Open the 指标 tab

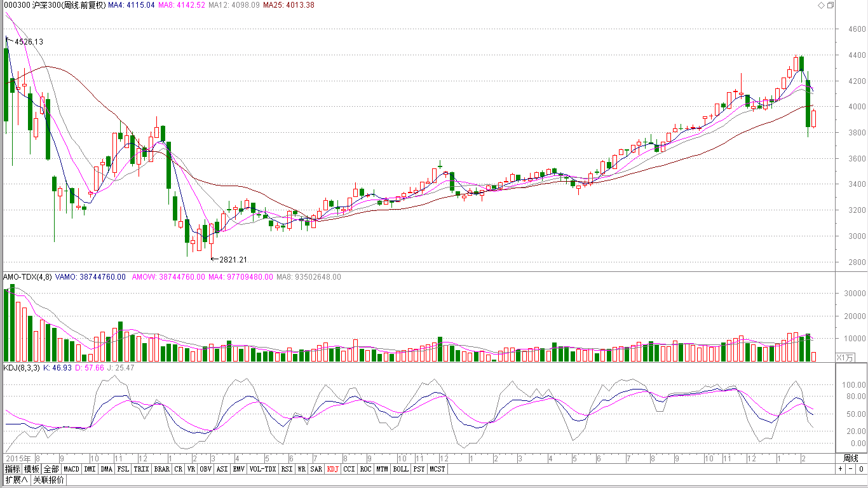13,469
